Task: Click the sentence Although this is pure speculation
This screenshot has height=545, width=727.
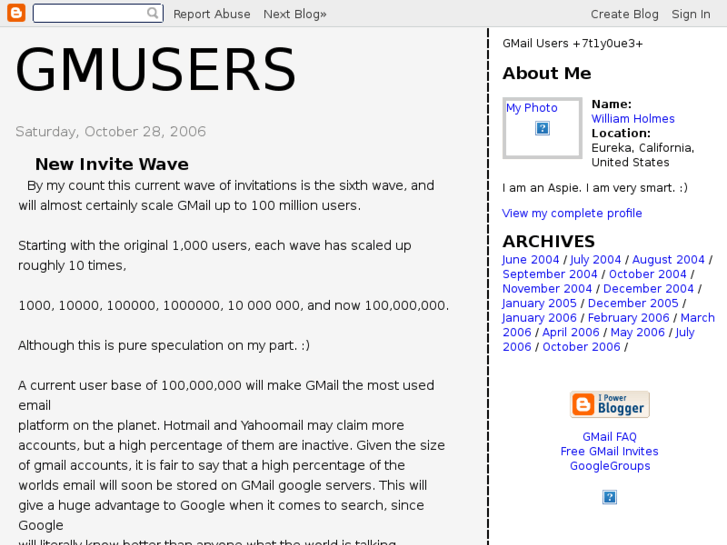Action: point(164,346)
